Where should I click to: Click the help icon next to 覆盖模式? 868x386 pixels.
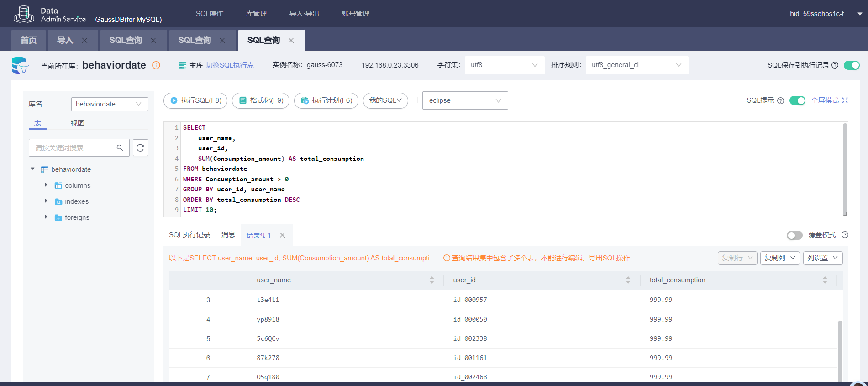(845, 235)
